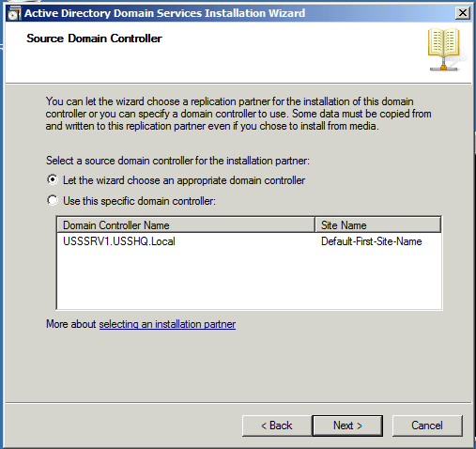Cancel the installation wizard

(x=427, y=426)
